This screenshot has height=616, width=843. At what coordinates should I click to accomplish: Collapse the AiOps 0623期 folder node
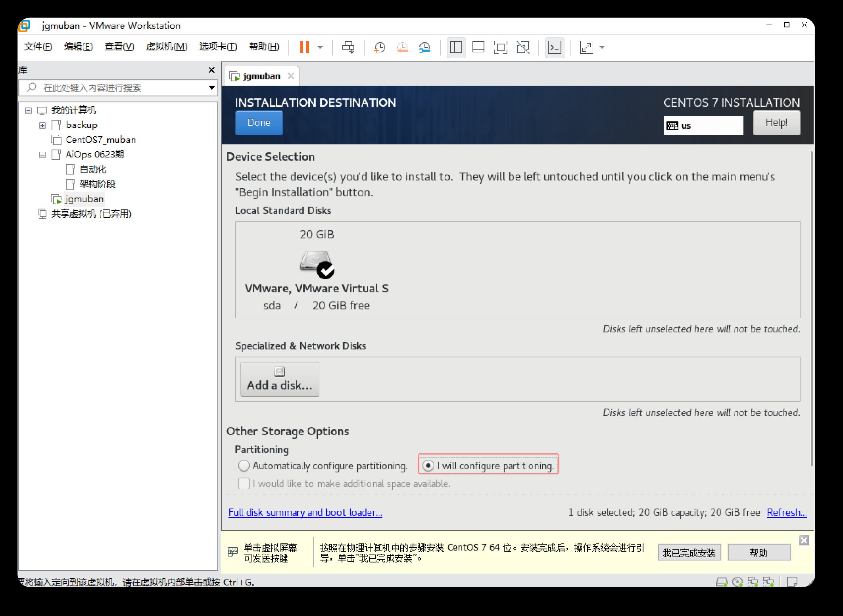(x=42, y=155)
